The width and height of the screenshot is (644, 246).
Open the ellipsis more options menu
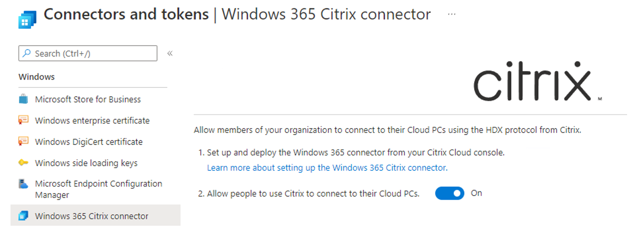pos(452,14)
